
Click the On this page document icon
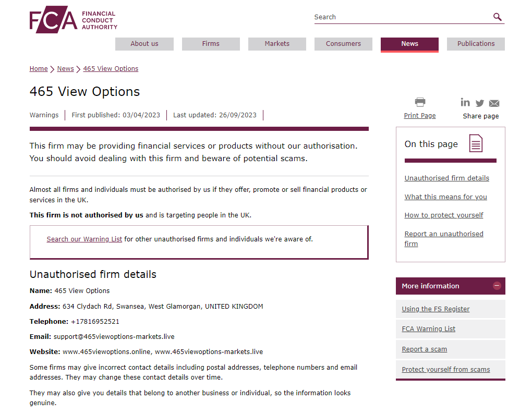[x=476, y=143]
